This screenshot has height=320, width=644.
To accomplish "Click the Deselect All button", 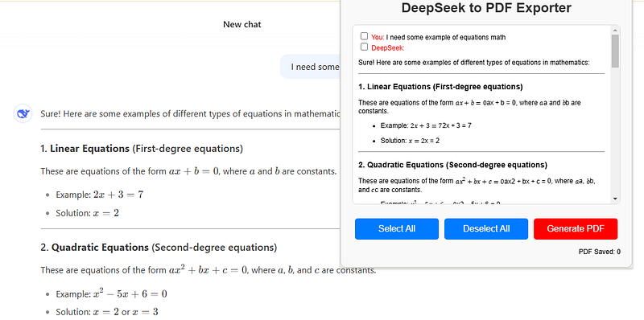I will [486, 228].
